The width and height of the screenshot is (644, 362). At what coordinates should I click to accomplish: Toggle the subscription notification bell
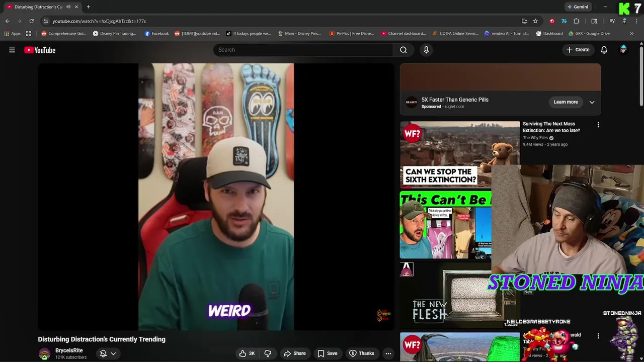pyautogui.click(x=103, y=353)
